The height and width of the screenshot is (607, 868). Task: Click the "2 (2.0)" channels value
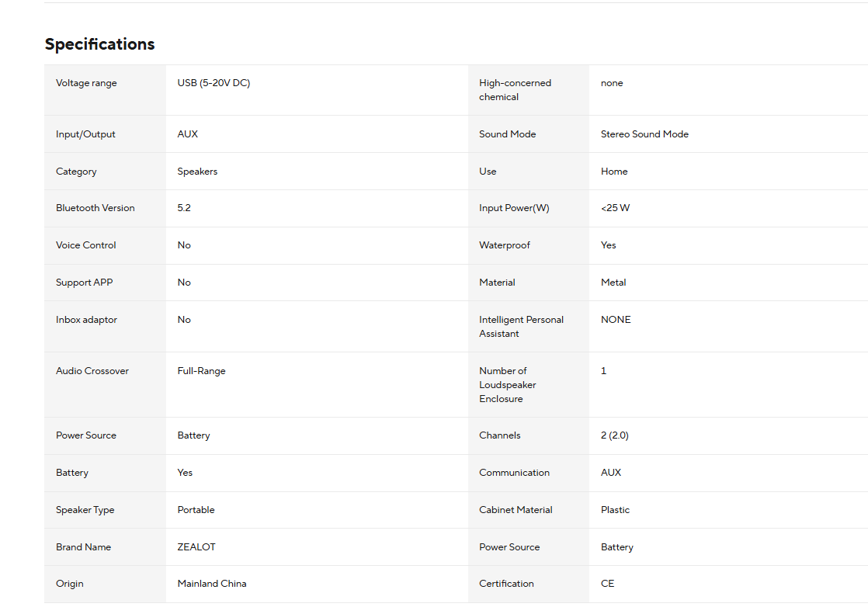(x=615, y=435)
